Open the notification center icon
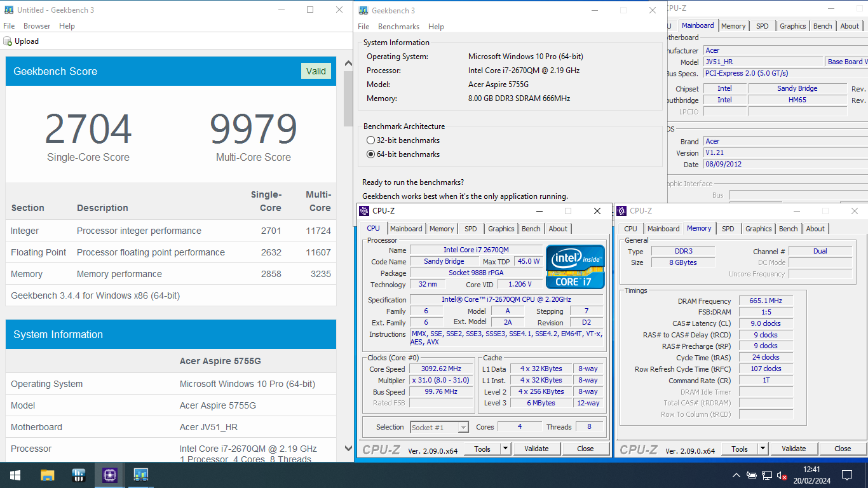This screenshot has height=488, width=868. 847,475
